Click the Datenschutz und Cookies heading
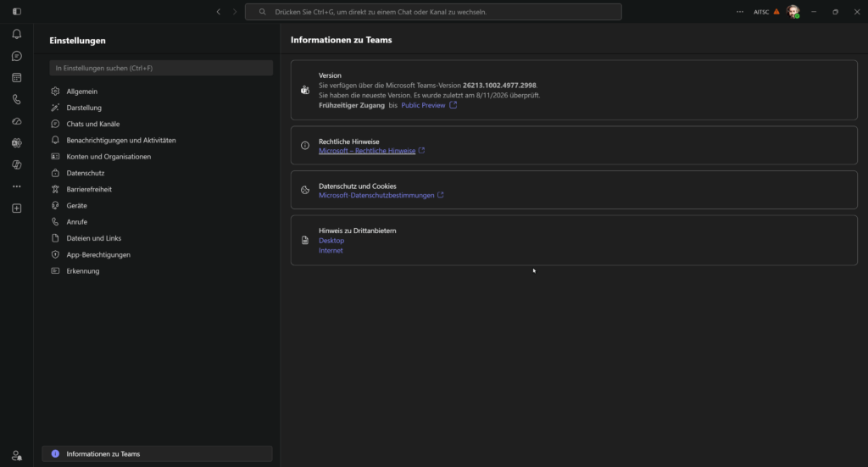 [x=358, y=186]
